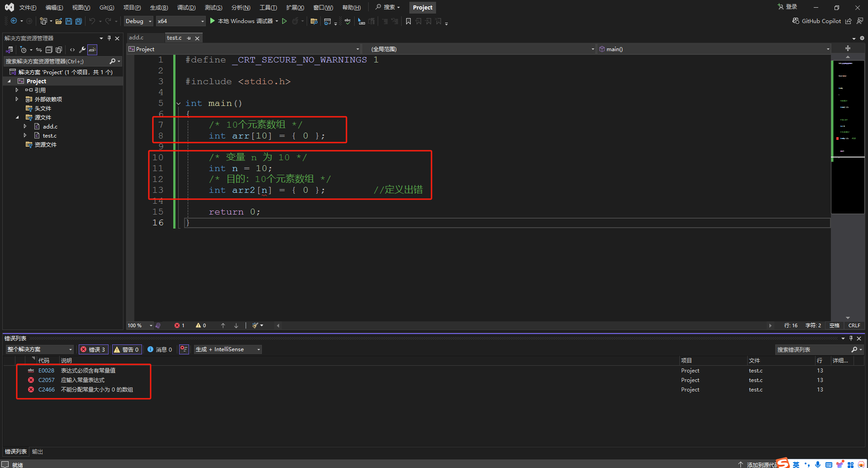Click the pending changes filter clock icon

coord(24,50)
